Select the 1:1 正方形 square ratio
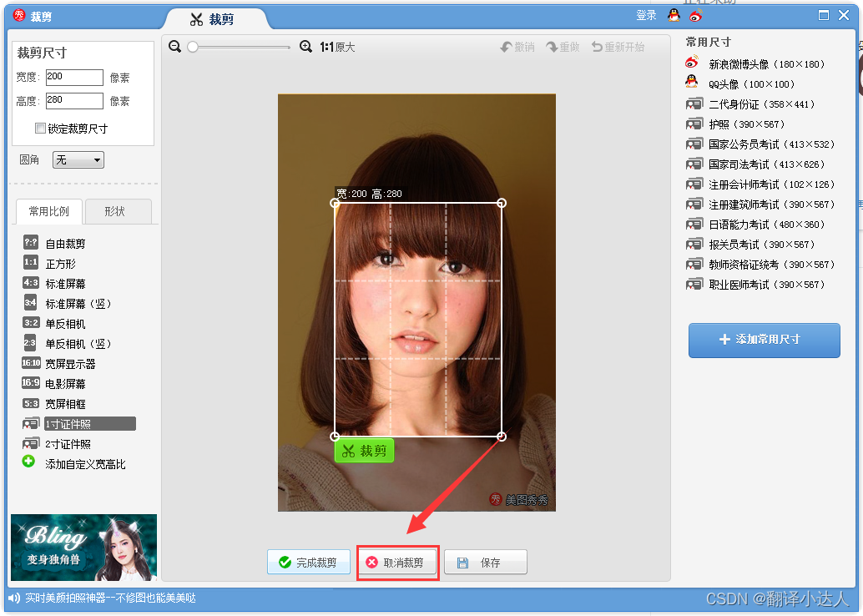This screenshot has width=863, height=616. pos(49,263)
